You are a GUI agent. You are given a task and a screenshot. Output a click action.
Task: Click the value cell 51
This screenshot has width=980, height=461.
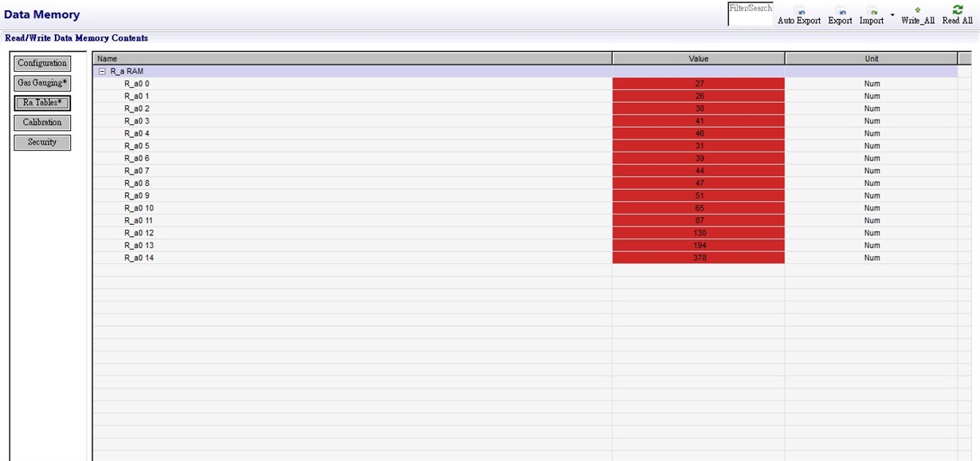click(x=699, y=195)
